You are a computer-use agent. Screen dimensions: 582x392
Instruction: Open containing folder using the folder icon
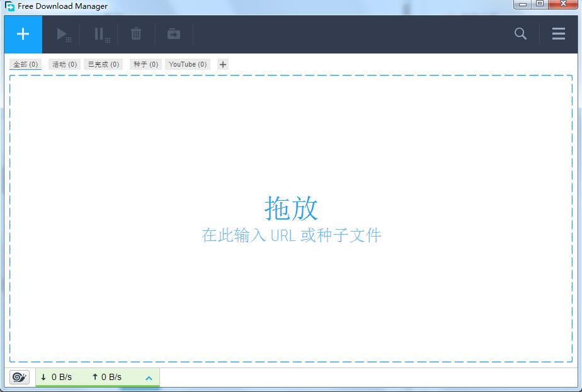[x=173, y=34]
